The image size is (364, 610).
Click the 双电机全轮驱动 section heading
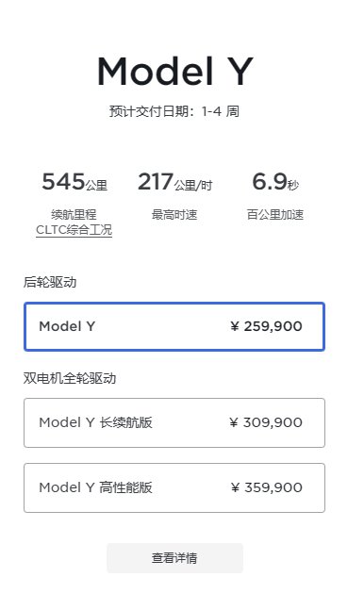tap(70, 378)
